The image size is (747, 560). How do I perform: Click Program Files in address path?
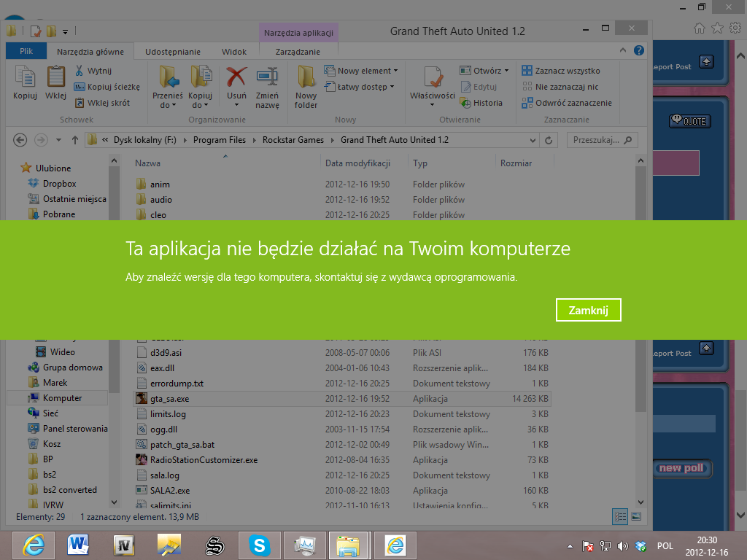(220, 140)
